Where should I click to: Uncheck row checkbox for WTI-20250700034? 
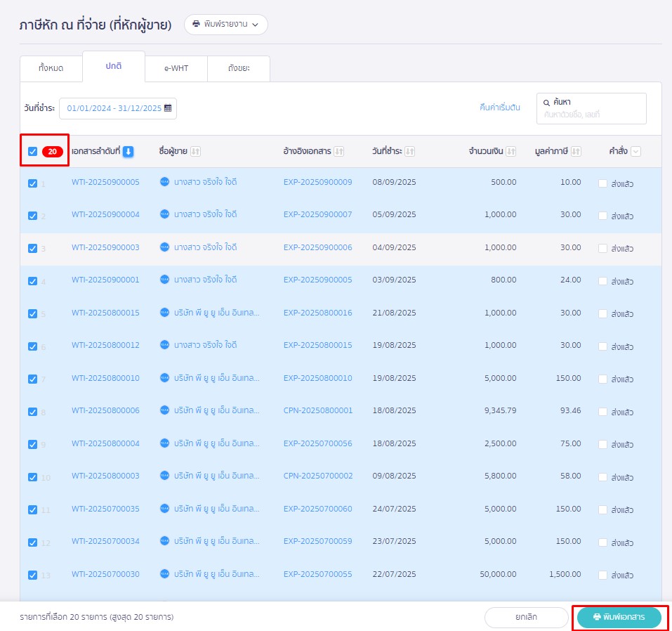(x=32, y=542)
